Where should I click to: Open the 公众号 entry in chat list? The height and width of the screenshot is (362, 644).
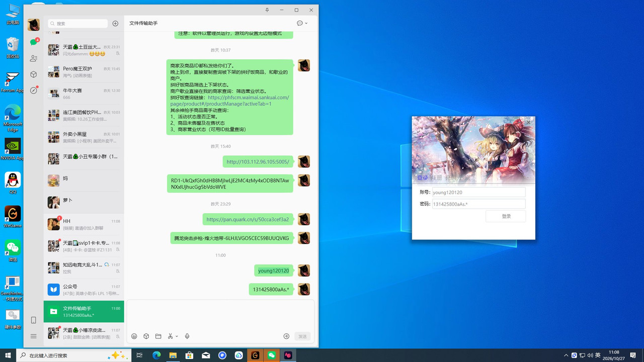84,290
